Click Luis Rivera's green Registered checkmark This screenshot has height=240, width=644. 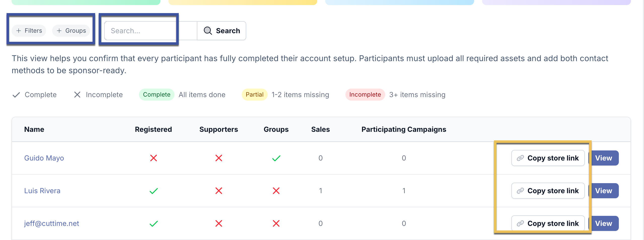click(x=154, y=191)
